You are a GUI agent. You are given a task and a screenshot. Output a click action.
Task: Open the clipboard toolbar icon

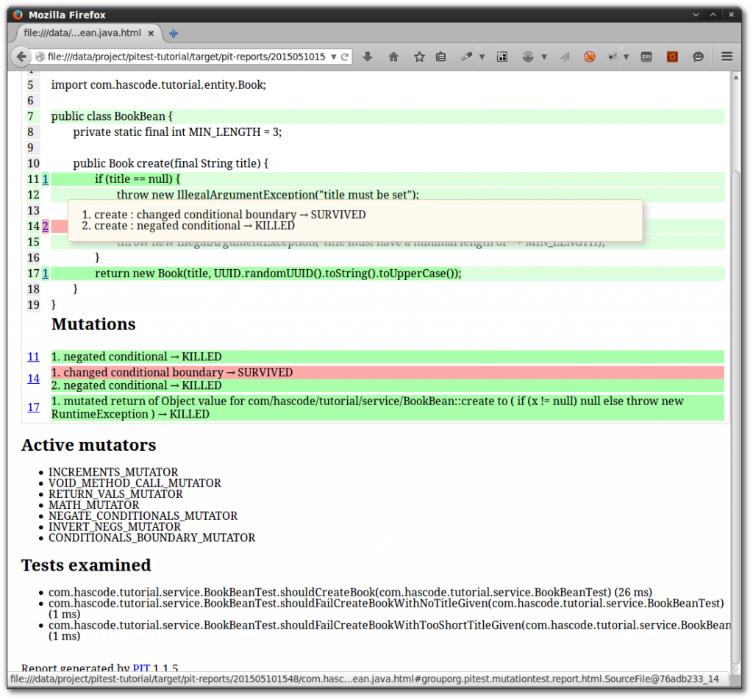tap(442, 57)
